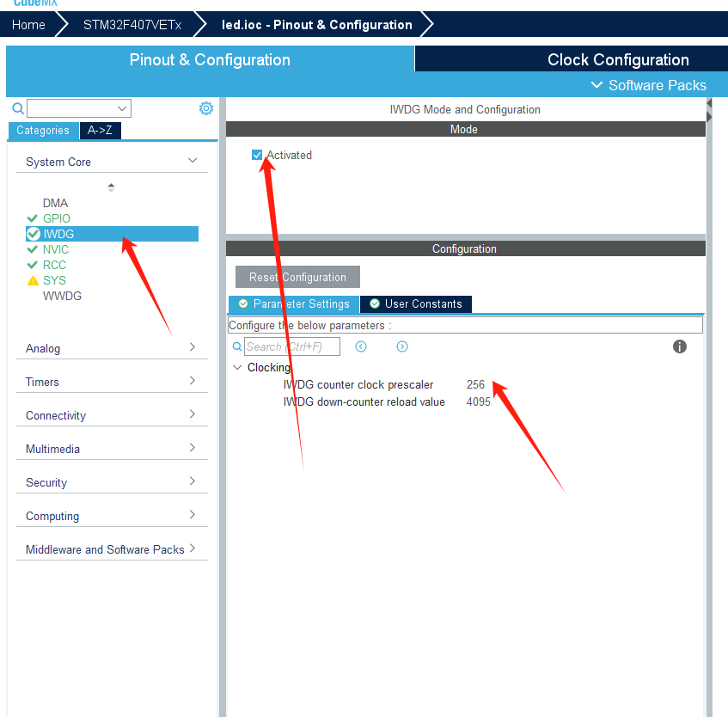728x717 pixels.
Task: Click the IWDG green check icon
Action: (x=34, y=234)
